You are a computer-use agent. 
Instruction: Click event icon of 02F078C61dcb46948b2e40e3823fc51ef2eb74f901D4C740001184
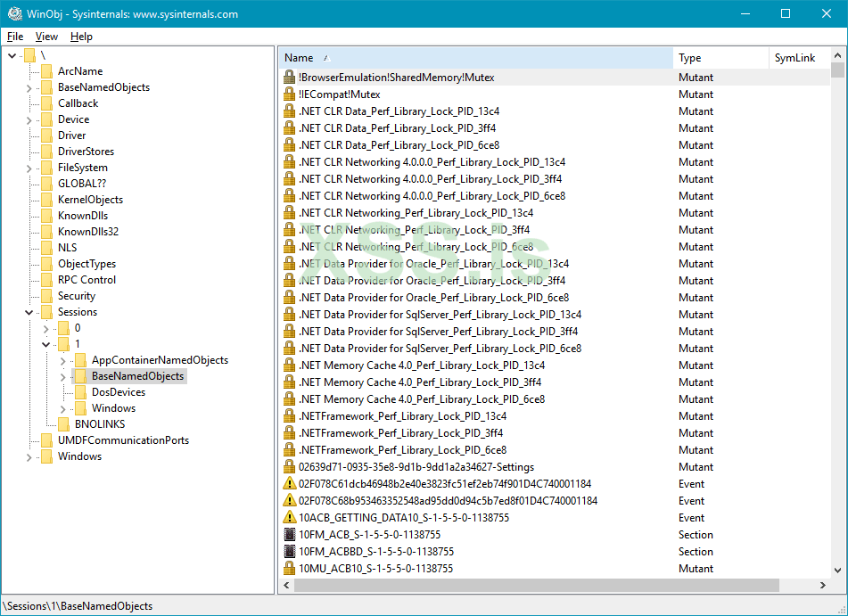(x=289, y=483)
